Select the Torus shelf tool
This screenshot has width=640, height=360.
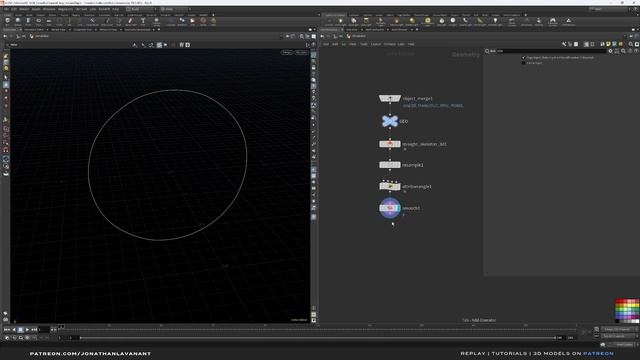[x=39, y=21]
